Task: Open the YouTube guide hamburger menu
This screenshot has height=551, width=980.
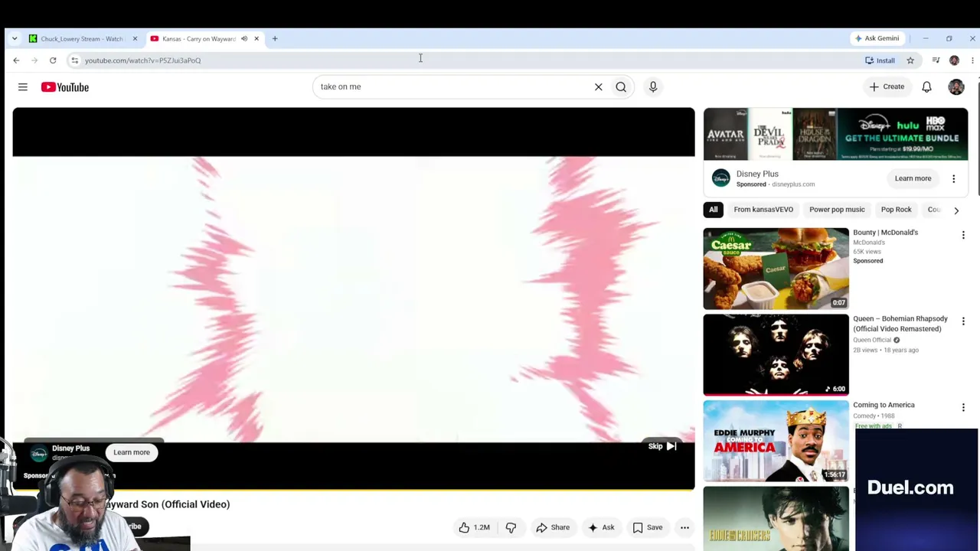Action: click(x=23, y=87)
